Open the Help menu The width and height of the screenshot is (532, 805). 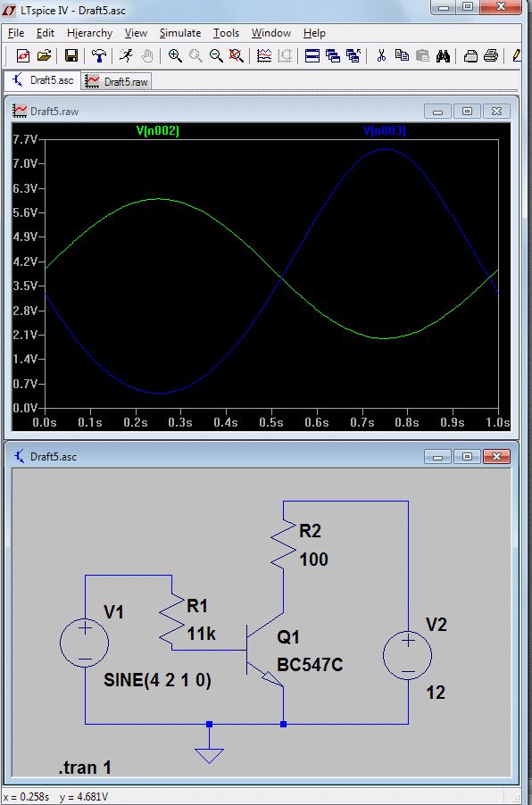point(314,33)
